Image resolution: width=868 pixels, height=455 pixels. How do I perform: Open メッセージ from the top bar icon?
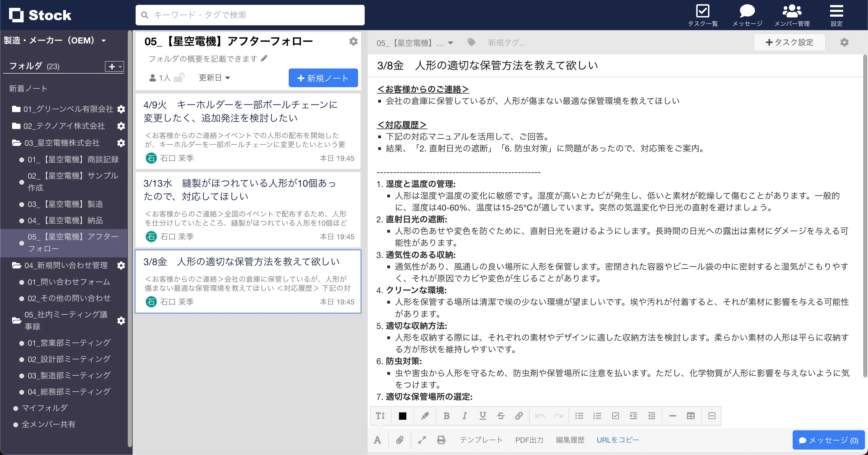pos(747,14)
